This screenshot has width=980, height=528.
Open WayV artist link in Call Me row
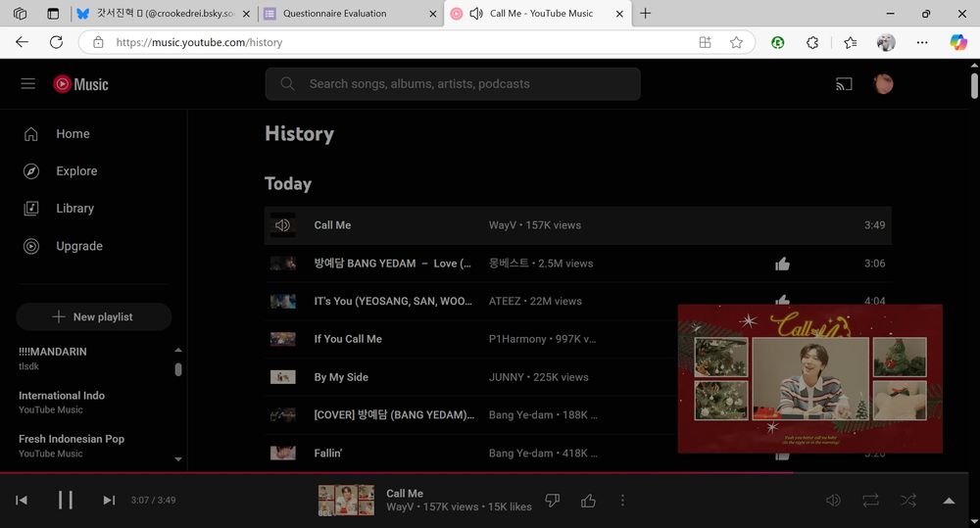coord(503,225)
